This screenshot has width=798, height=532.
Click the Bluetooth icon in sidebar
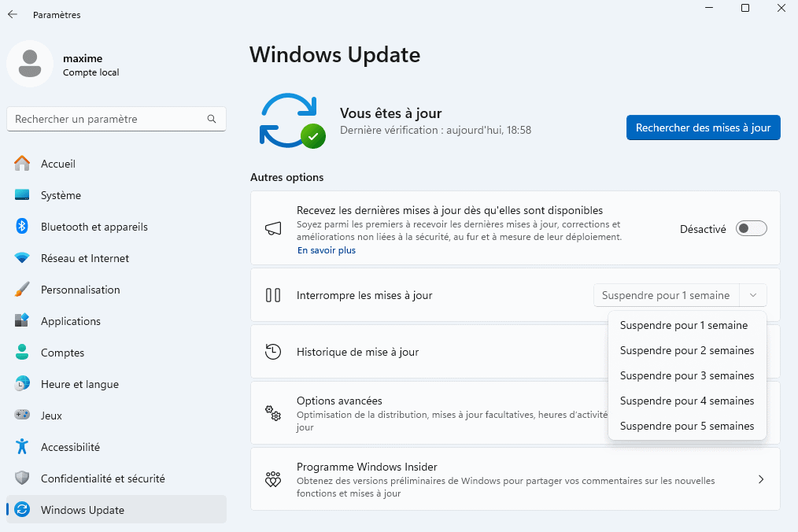(22, 226)
